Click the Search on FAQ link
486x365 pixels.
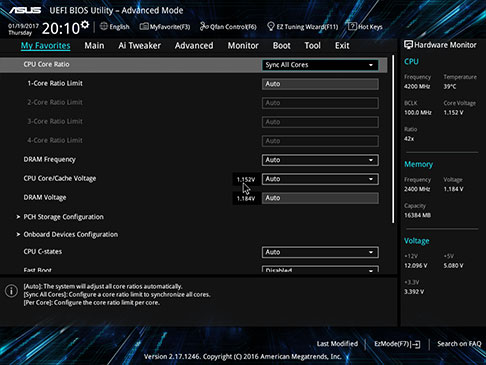coord(459,344)
